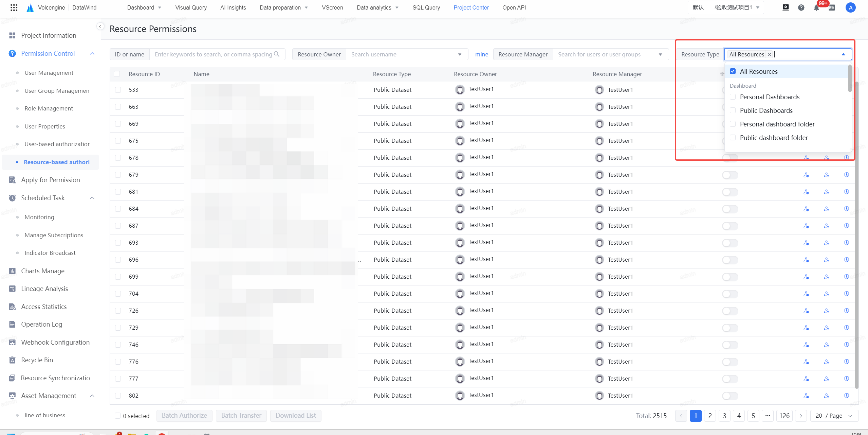Click the search magnifier in ID or name field
The width and height of the screenshot is (868, 435).
277,54
